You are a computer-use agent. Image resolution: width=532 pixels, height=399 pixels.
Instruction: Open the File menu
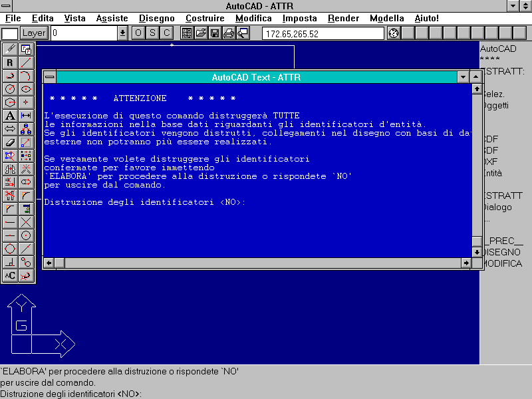13,19
